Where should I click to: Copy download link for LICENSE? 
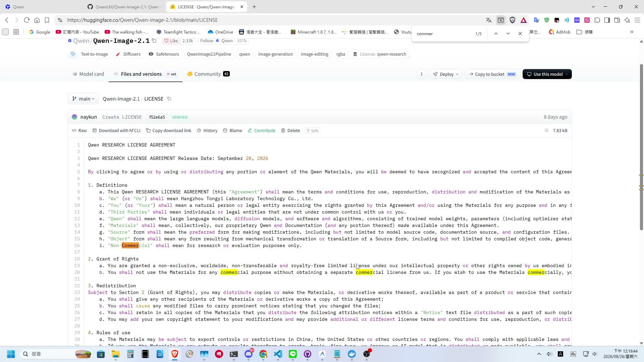coord(169,130)
